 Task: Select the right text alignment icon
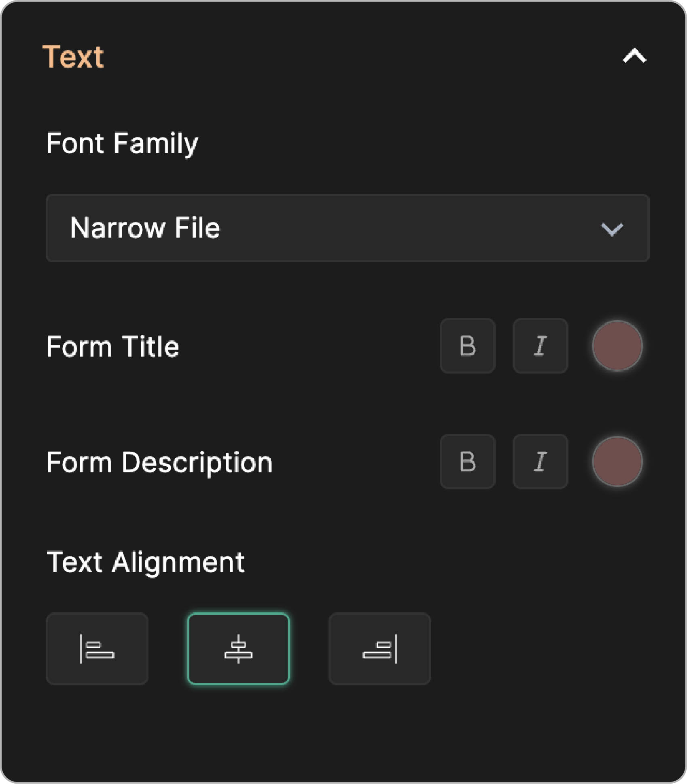tap(380, 649)
